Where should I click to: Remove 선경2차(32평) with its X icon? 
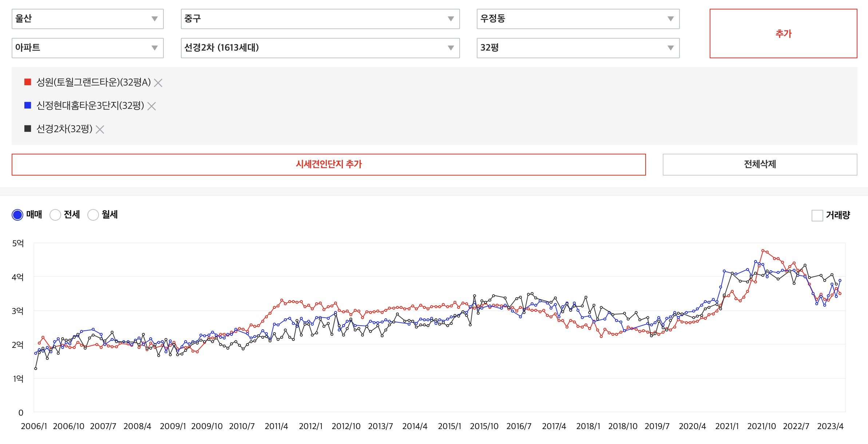tap(100, 129)
